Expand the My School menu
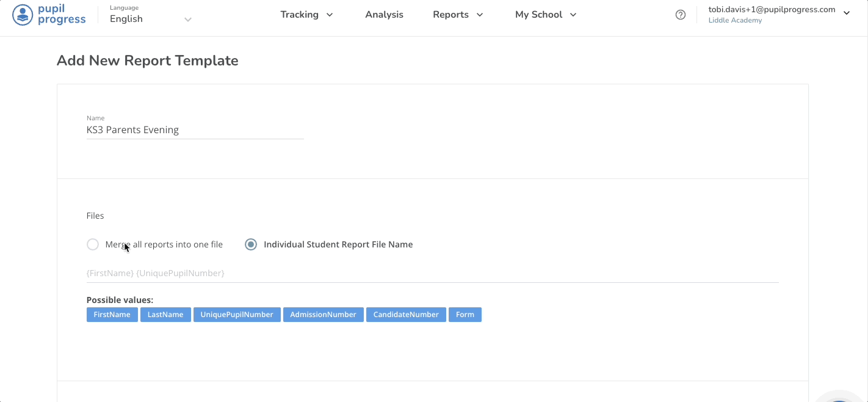This screenshot has width=868, height=402. point(545,14)
